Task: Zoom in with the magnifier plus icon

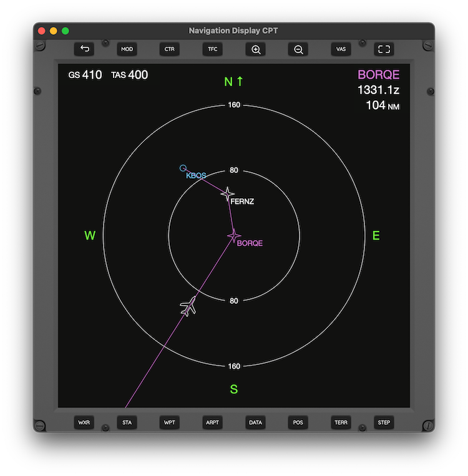Action: (x=256, y=49)
